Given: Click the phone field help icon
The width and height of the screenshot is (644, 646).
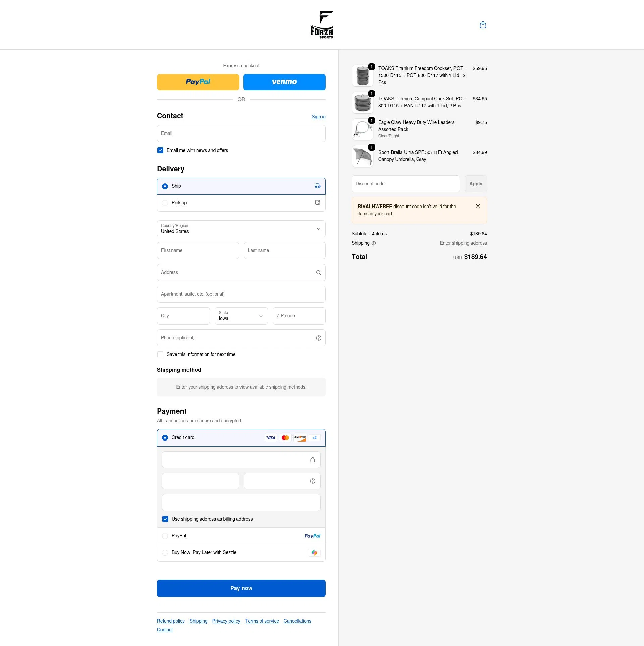Looking at the screenshot, I should [318, 338].
